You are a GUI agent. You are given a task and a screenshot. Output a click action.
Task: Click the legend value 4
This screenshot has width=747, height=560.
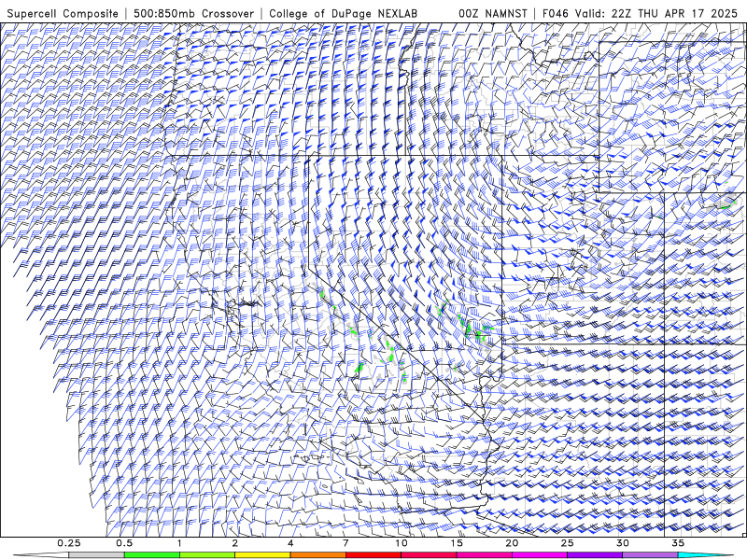(x=290, y=543)
